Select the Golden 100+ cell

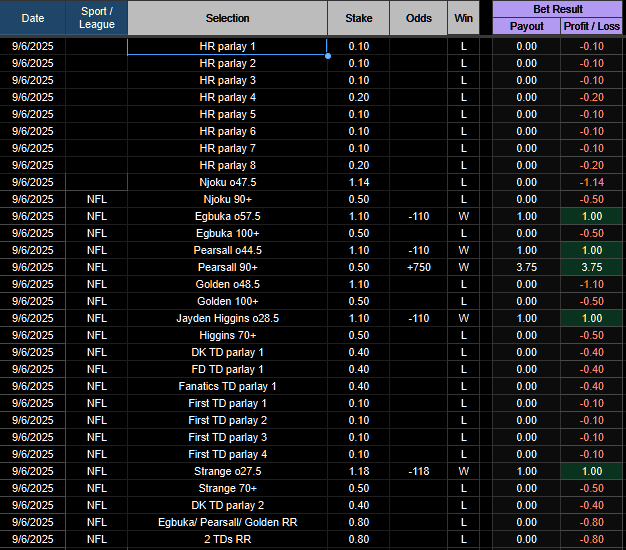tap(228, 301)
